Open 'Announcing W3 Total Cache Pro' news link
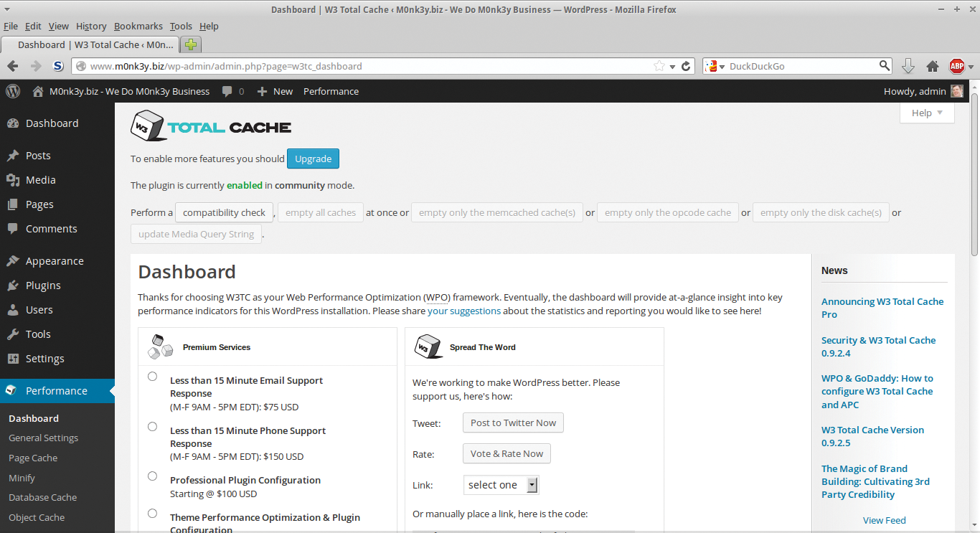Viewport: 980px width, 533px height. click(882, 308)
